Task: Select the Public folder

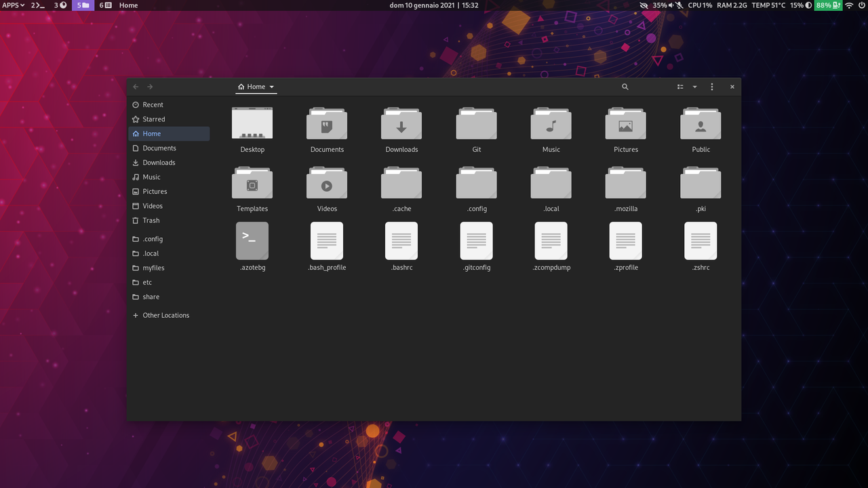Action: pyautogui.click(x=701, y=123)
